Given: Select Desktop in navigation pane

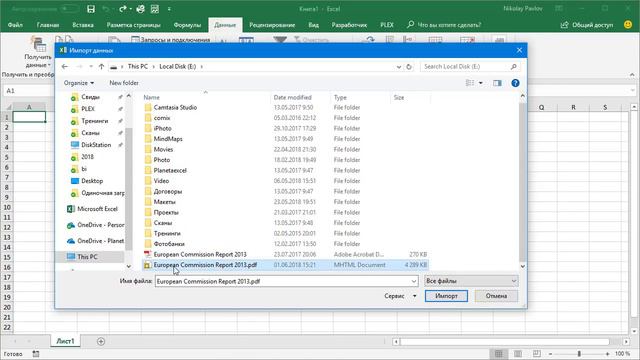Looking at the screenshot, I should tap(87, 181).
